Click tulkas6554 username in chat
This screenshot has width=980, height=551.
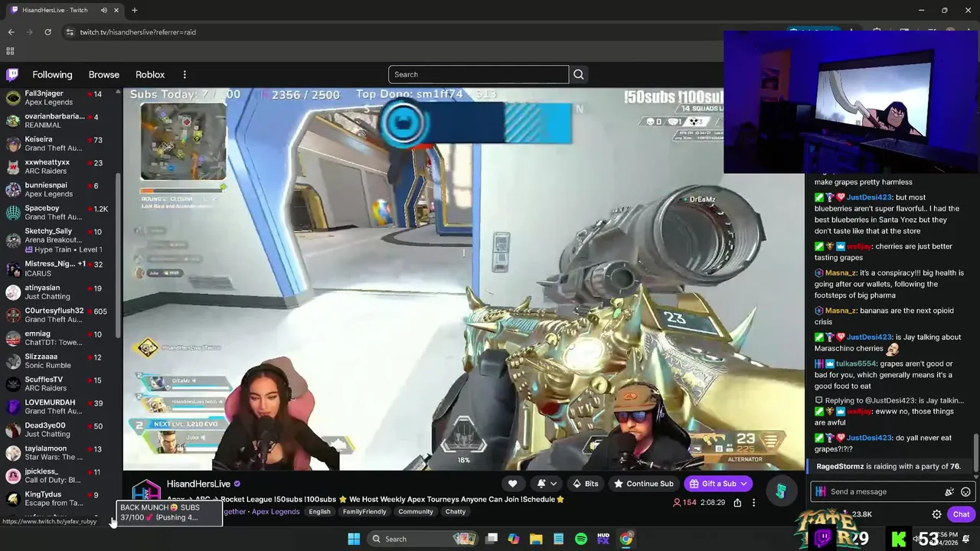[x=856, y=364]
